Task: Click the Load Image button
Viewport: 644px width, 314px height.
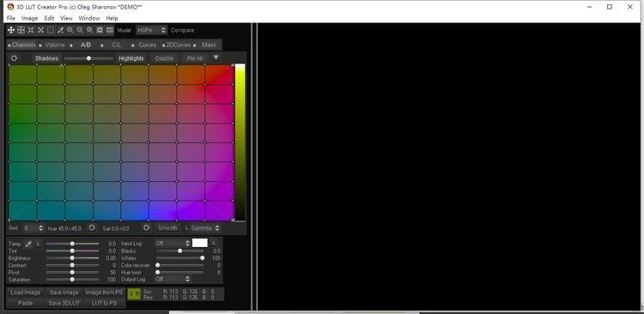Action: click(x=26, y=293)
